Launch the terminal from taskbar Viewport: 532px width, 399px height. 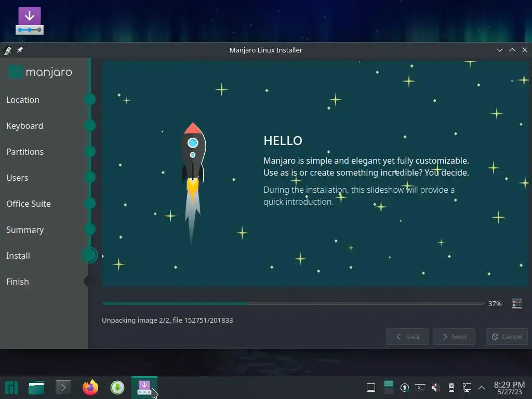click(63, 387)
